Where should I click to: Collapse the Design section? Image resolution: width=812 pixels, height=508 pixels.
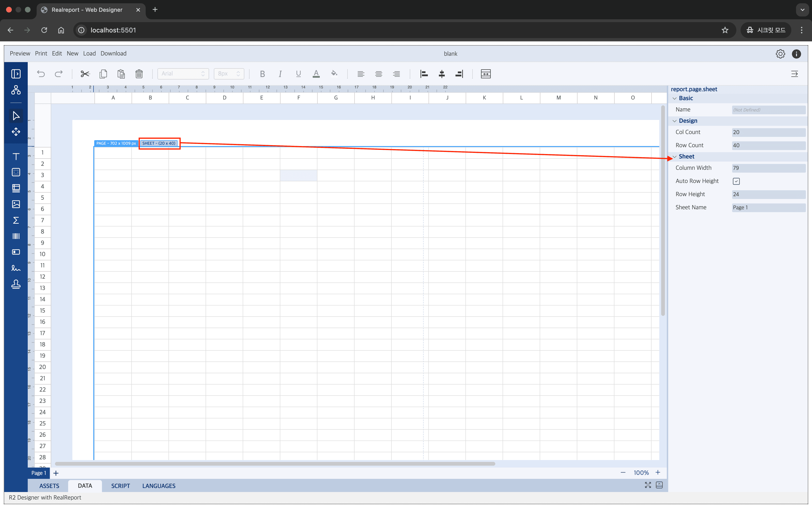point(674,121)
